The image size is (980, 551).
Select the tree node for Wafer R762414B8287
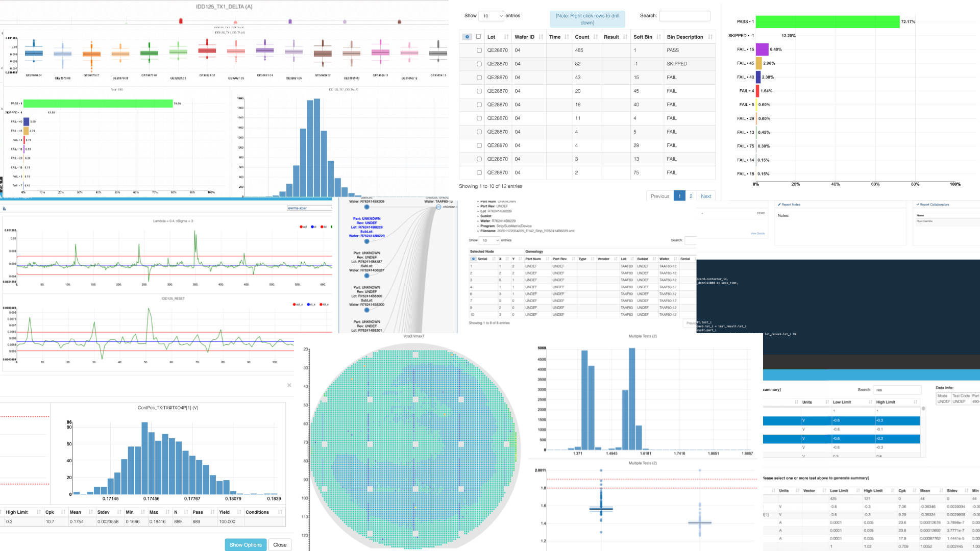(x=366, y=275)
